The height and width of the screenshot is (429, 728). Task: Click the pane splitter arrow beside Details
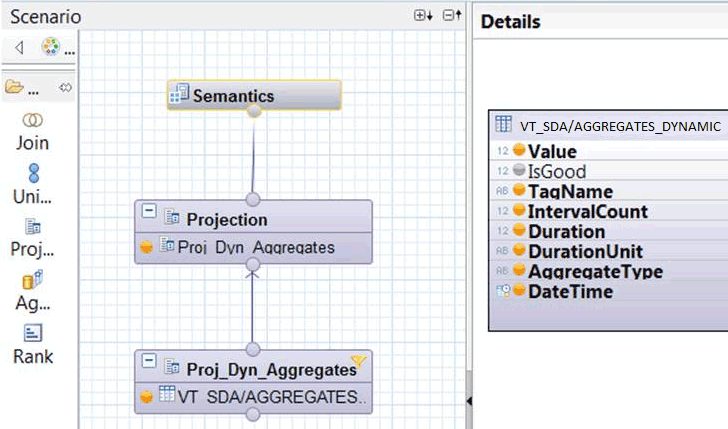tap(467, 400)
